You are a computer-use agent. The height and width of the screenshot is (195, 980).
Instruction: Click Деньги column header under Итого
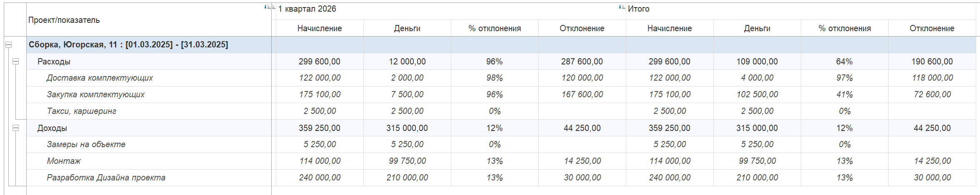(757, 28)
